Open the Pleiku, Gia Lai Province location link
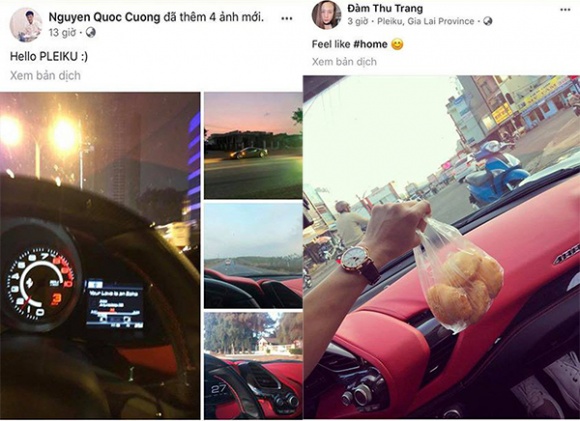Screen dimensions: 580x421 click(425, 21)
